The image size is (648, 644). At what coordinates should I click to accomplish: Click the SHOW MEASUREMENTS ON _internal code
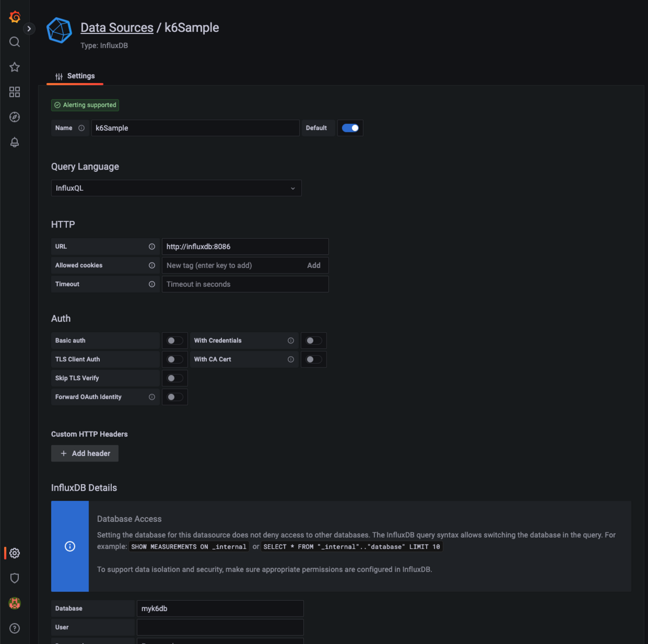[x=188, y=547]
